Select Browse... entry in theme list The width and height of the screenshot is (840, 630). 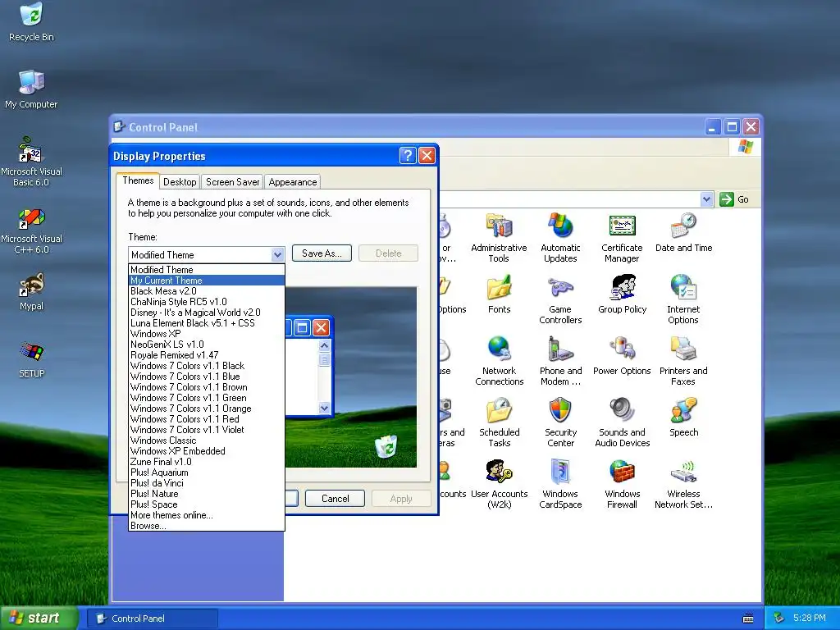(206, 526)
